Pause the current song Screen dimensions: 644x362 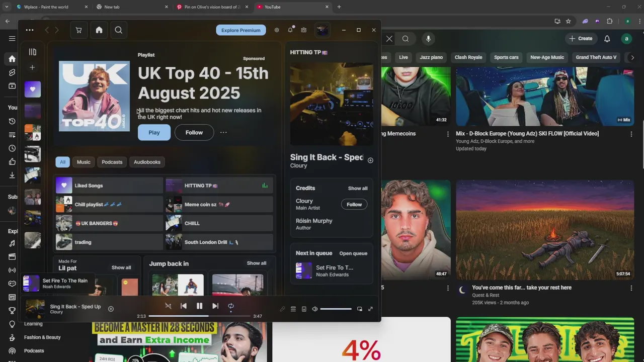(x=199, y=306)
